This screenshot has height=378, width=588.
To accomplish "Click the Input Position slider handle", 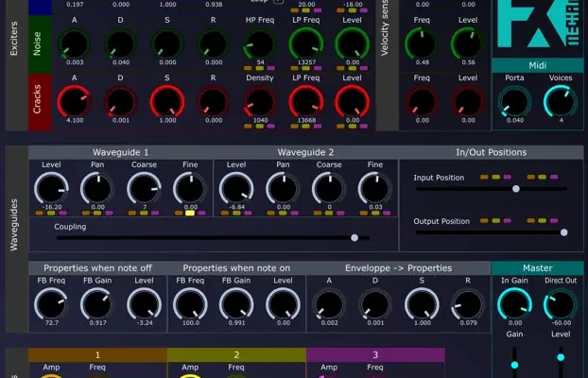I will tap(516, 189).
